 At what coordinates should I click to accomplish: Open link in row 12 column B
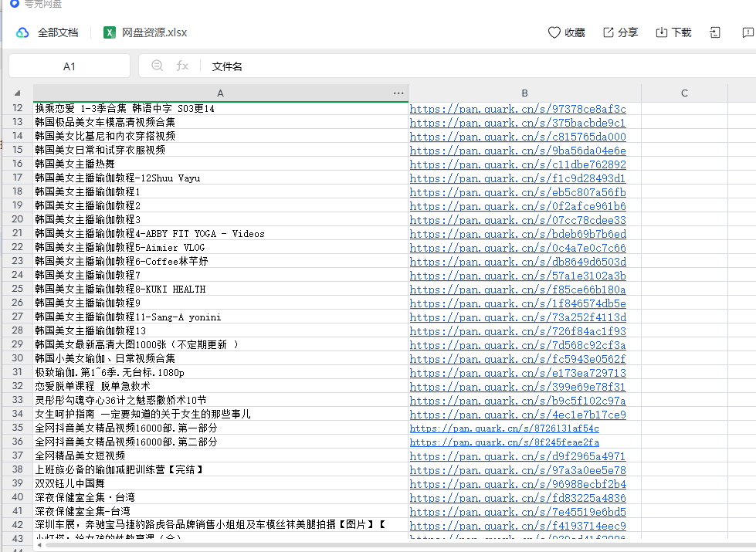coord(517,109)
